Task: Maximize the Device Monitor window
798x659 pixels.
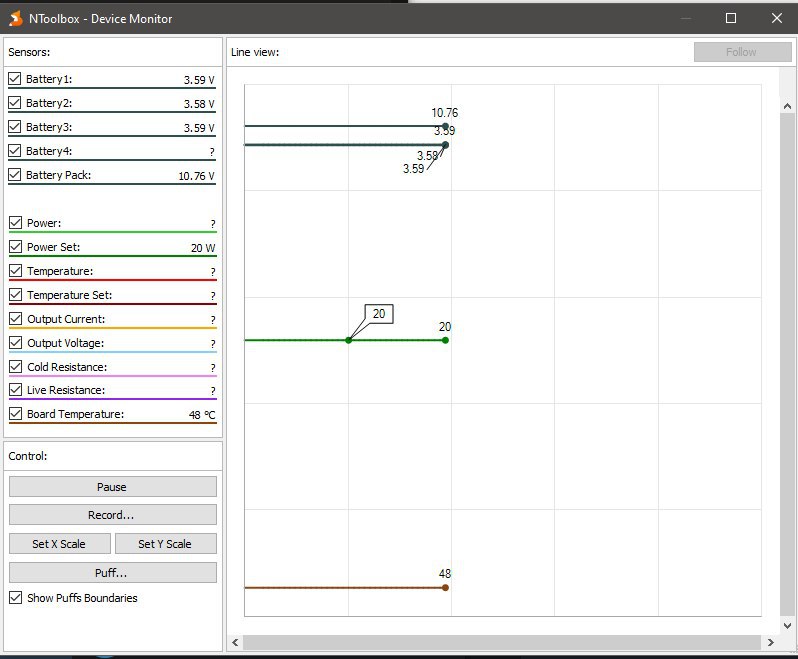Action: point(731,18)
